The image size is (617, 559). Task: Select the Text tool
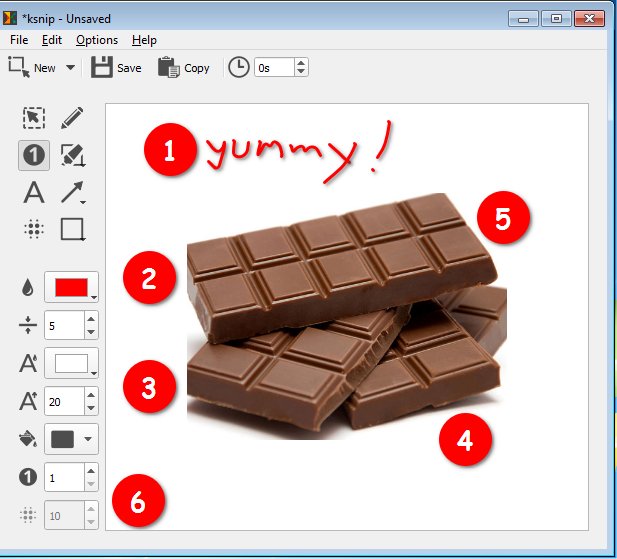click(34, 192)
